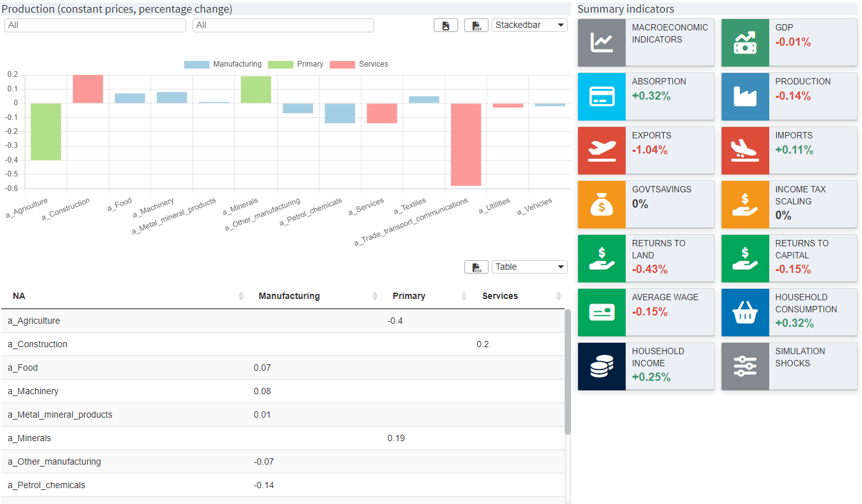Open Simulation Shocks sliders icon
The height and width of the screenshot is (504, 862).
[744, 366]
